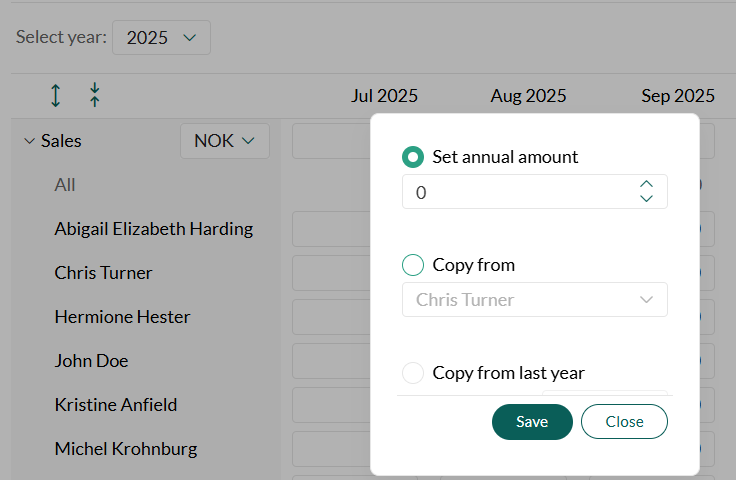This screenshot has width=736, height=480.
Task: Select the John Doe row
Action: click(91, 361)
